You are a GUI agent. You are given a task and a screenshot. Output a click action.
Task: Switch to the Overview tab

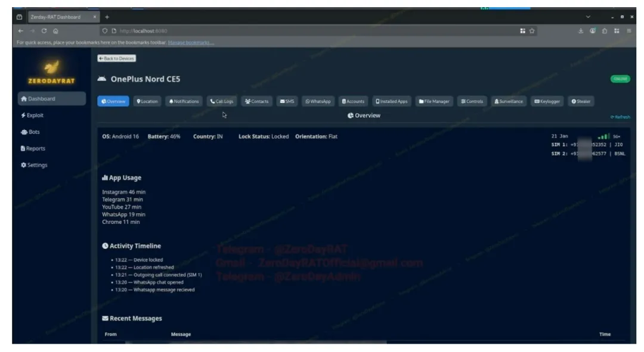pyautogui.click(x=113, y=101)
